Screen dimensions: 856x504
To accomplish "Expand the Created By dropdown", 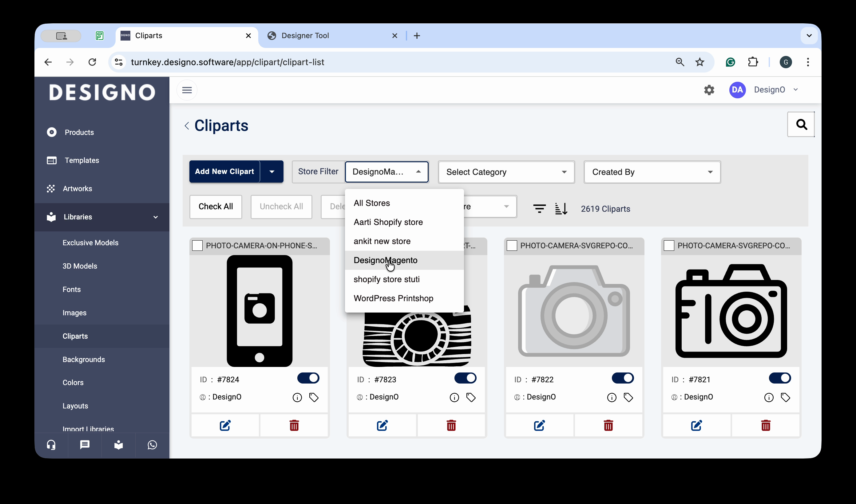I will (x=652, y=172).
